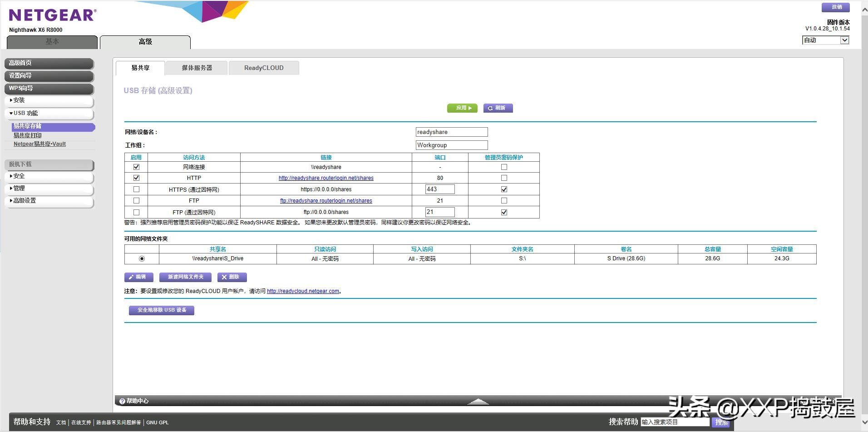The image size is (868, 432).
Task: Click 安全地移除 USB 设备 button
Action: [x=162, y=310]
